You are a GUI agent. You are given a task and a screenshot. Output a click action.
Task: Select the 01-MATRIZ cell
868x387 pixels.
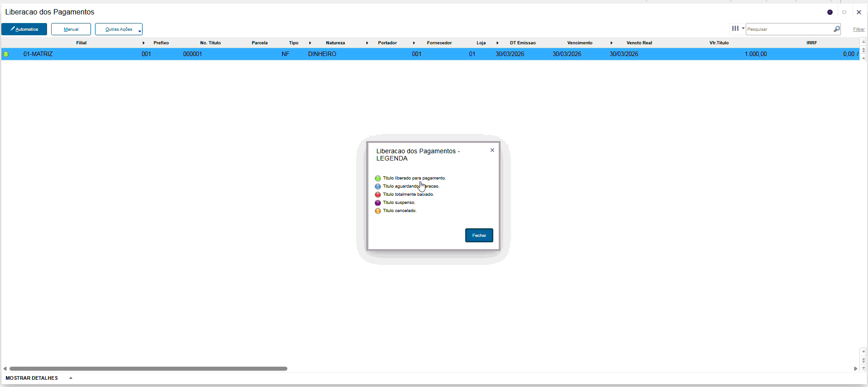point(38,54)
